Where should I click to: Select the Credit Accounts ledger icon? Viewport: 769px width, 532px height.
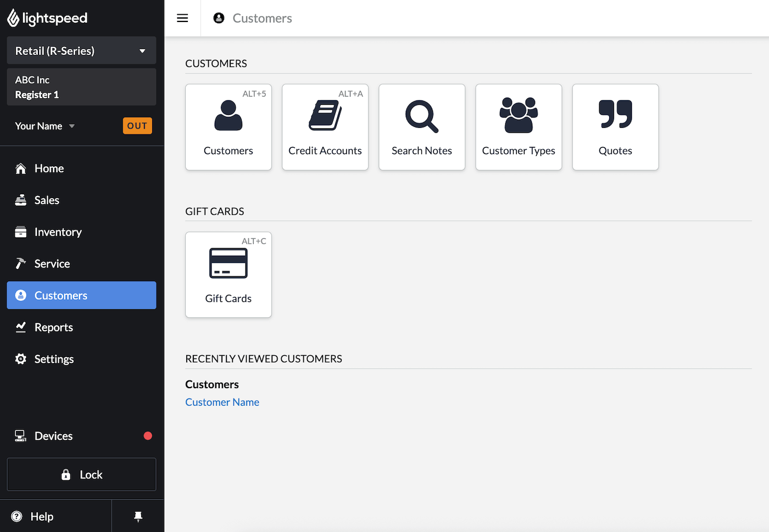point(325,115)
